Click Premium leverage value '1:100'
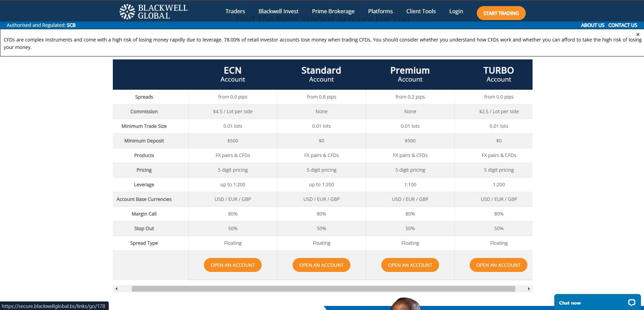The image size is (644, 310). [410, 185]
